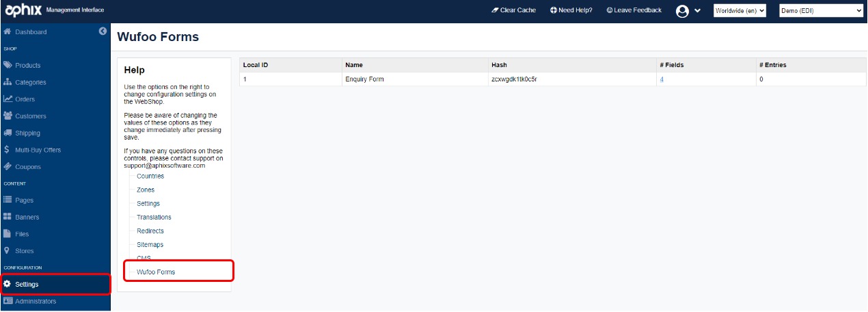The width and height of the screenshot is (868, 312).
Task: Click the 4 fields link
Action: (662, 79)
